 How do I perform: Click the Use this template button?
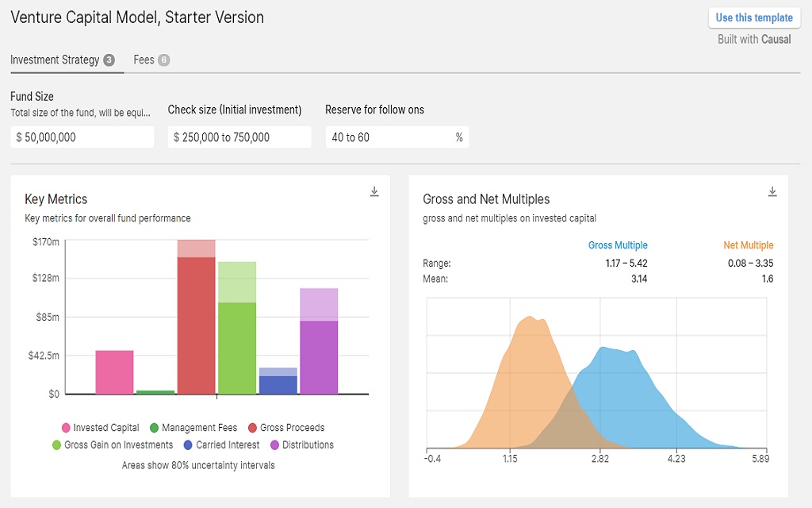754,17
